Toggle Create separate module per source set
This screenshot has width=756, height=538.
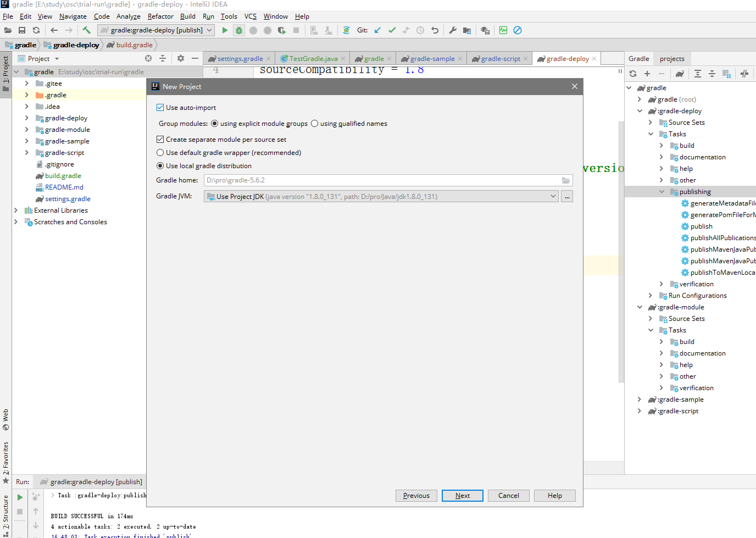pos(160,140)
